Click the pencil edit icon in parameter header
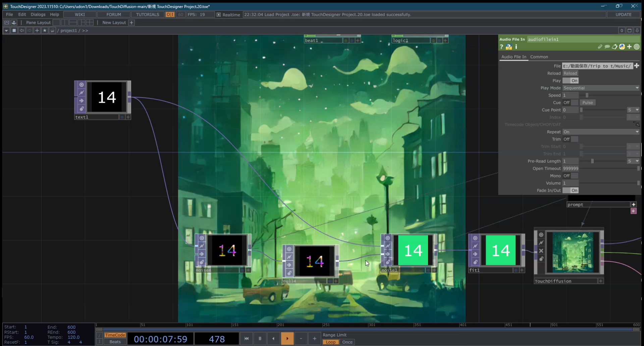 pyautogui.click(x=600, y=47)
